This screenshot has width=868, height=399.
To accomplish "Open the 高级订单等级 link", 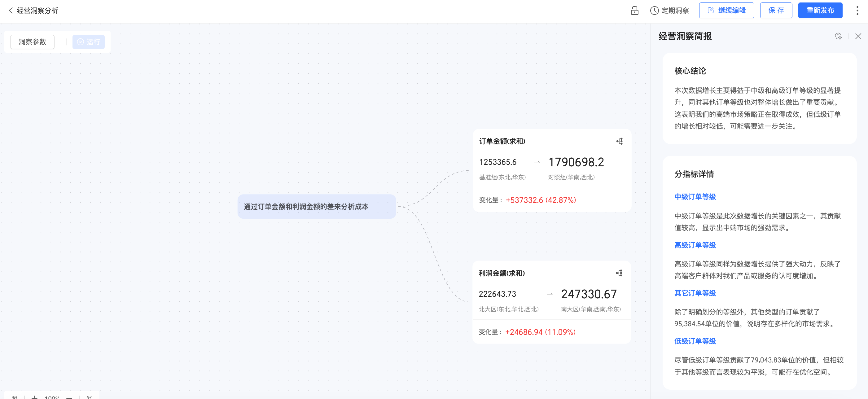I will (695, 245).
